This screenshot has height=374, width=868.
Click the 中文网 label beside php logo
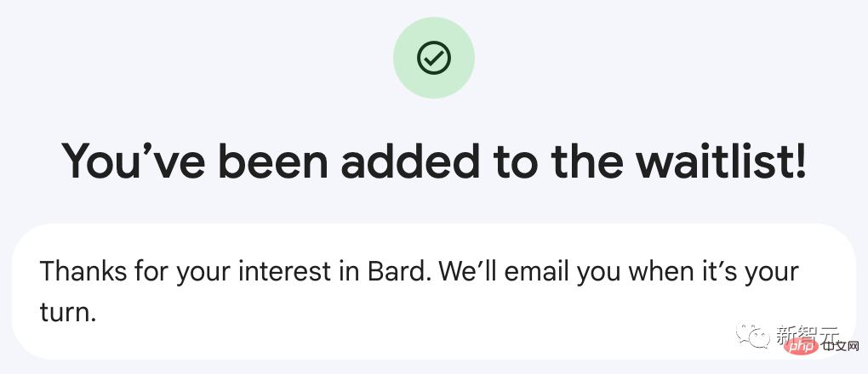coord(840,348)
